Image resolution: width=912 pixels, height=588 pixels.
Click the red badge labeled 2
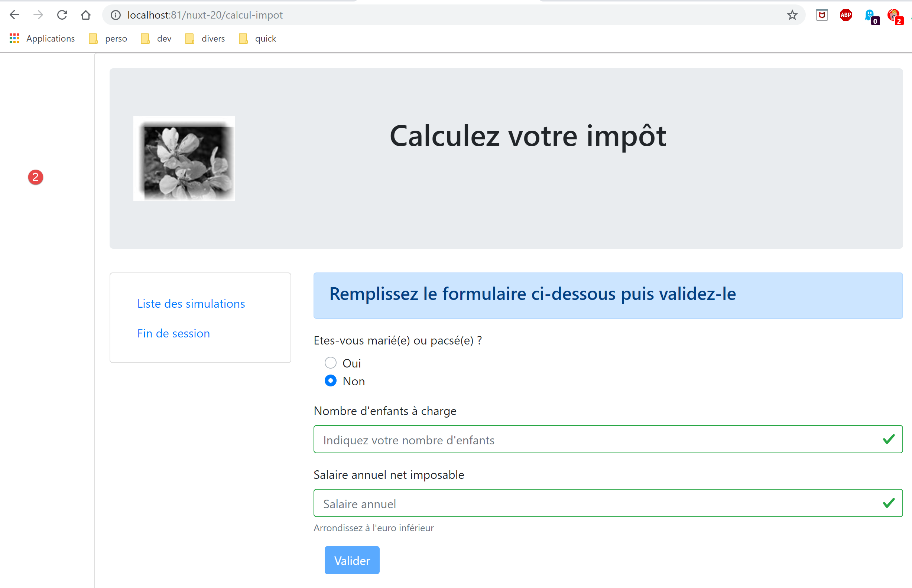pos(36,177)
